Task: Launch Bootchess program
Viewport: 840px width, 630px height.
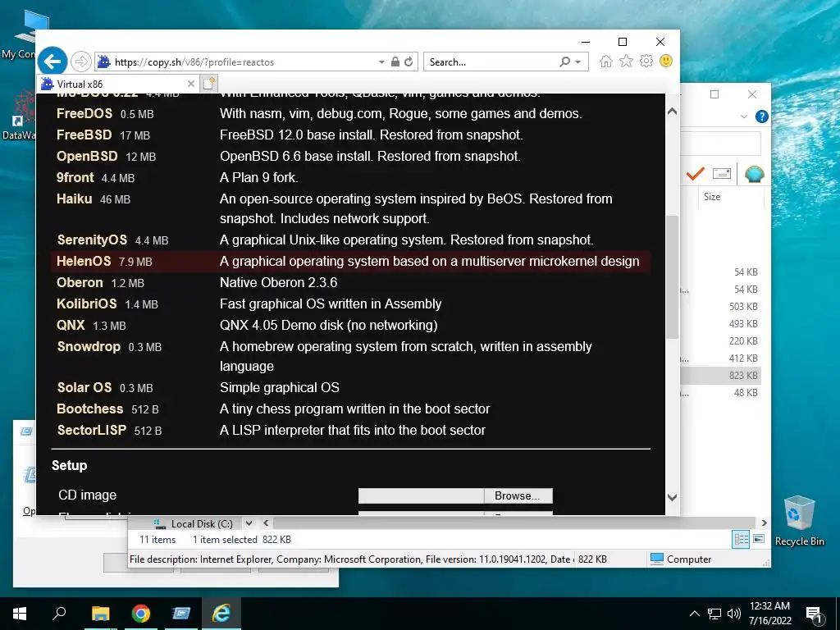Action: click(x=90, y=409)
